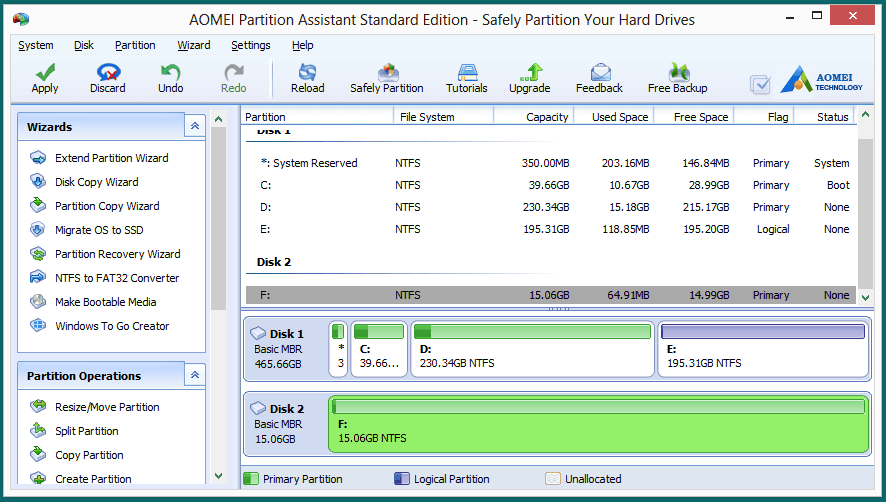Click the Disk 2 header in partition list
The height and width of the screenshot is (502, 886).
tap(273, 262)
